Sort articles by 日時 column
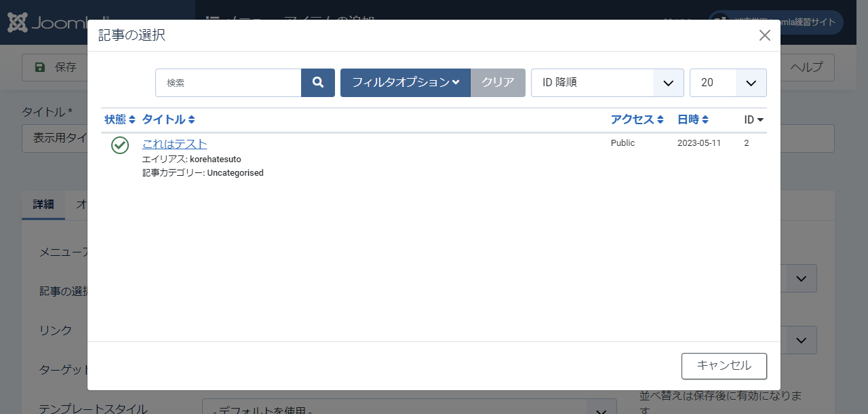 click(x=692, y=119)
